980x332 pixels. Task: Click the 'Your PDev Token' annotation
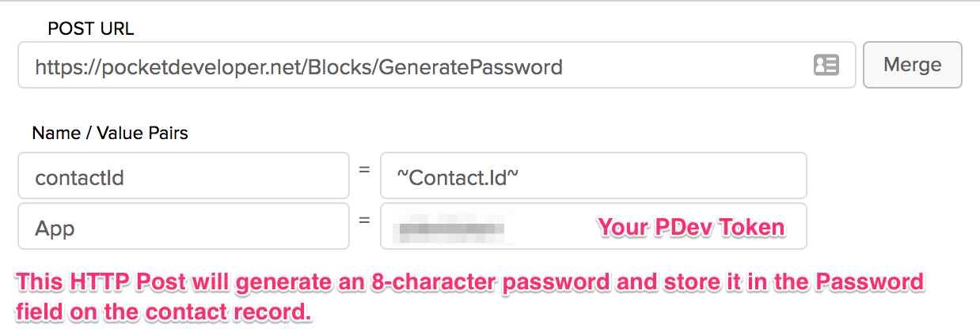(x=691, y=228)
